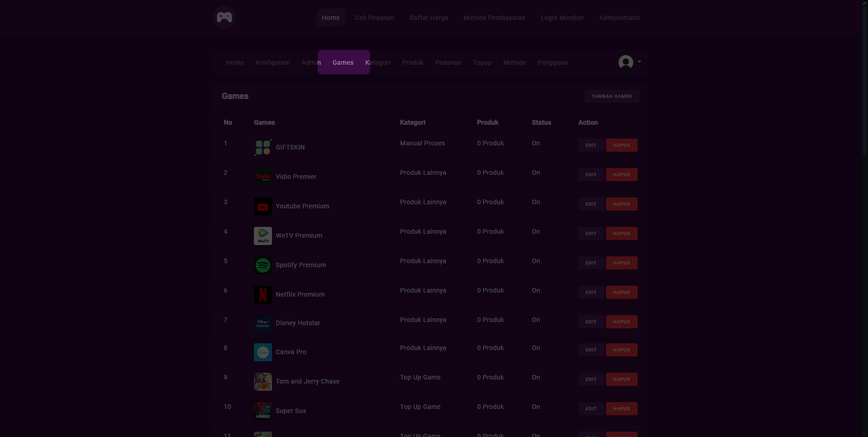Click the Spotify Premium logo icon
The image size is (868, 437).
[x=263, y=265]
